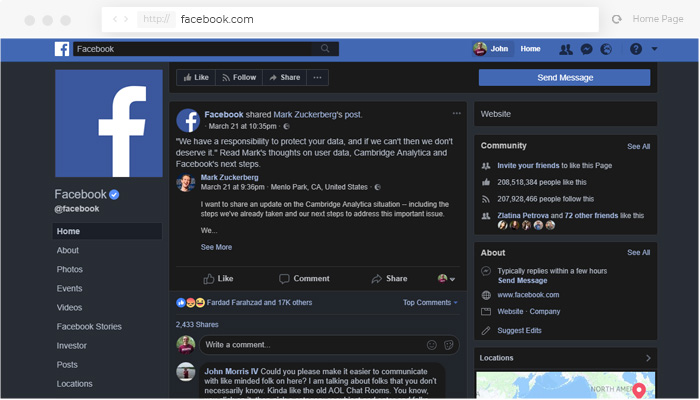
Task: Open John Morris IV's profile
Action: (x=231, y=371)
